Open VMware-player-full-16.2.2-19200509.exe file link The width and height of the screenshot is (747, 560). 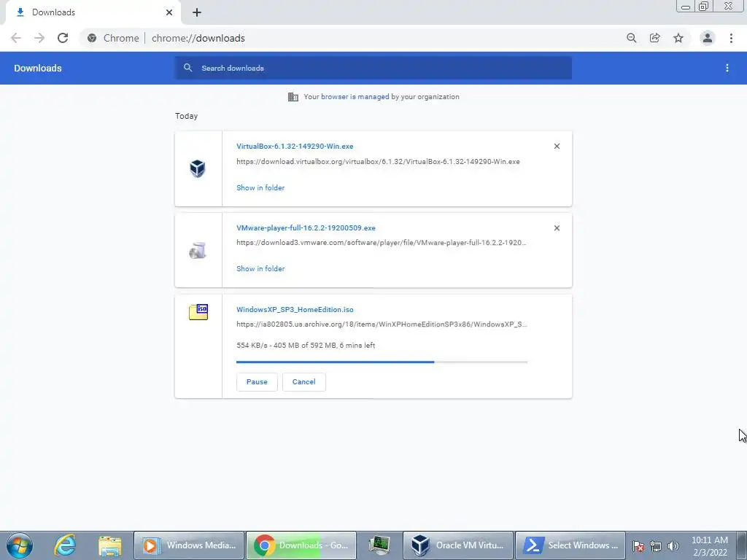306,228
